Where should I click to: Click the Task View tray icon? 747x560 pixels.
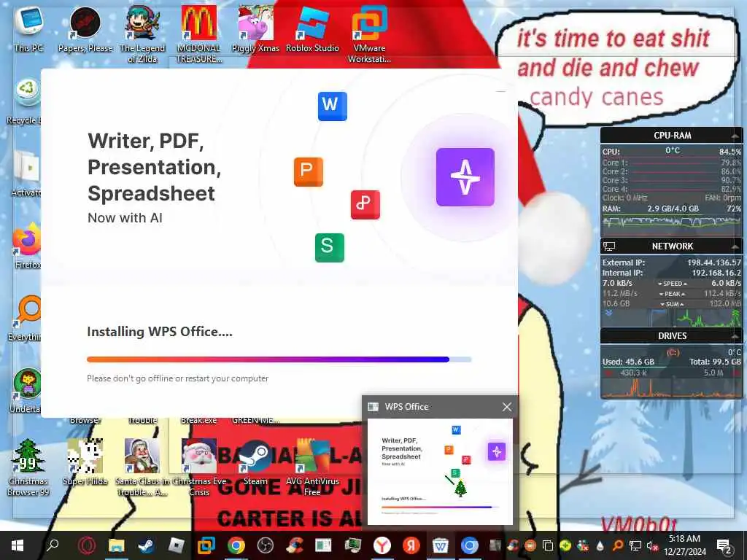click(x=548, y=545)
